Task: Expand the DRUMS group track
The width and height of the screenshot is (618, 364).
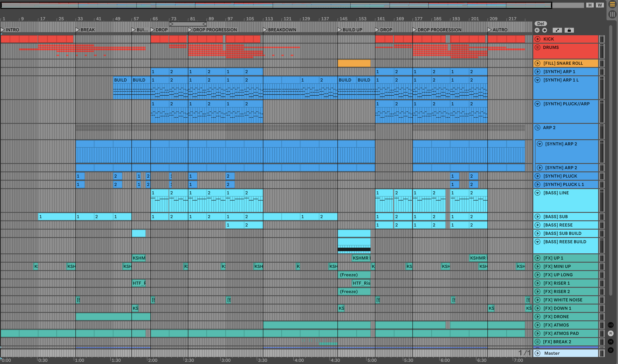Action: click(537, 47)
